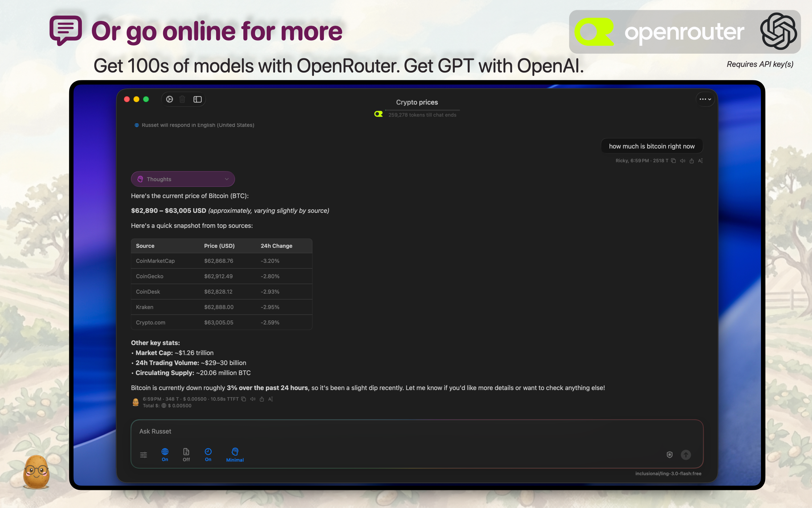Click the globe icon next to language notice

point(137,125)
